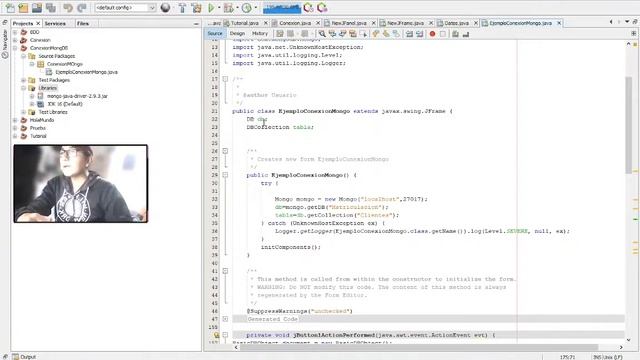Open the dropdown arrow beside Profile Project

click(256, 7)
